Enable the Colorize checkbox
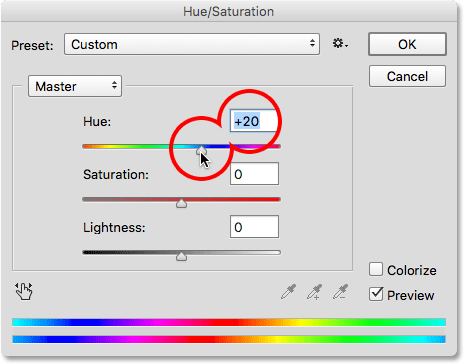The image size is (464, 364). coord(376,269)
